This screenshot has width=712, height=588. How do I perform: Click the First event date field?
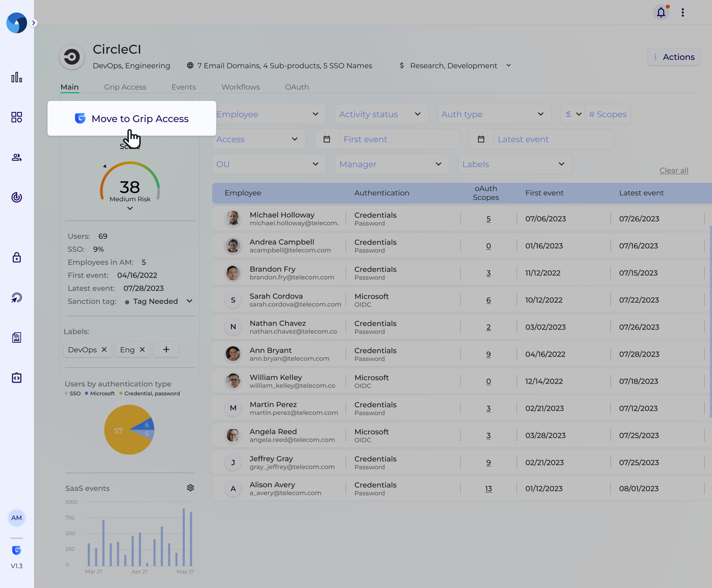[x=399, y=139]
